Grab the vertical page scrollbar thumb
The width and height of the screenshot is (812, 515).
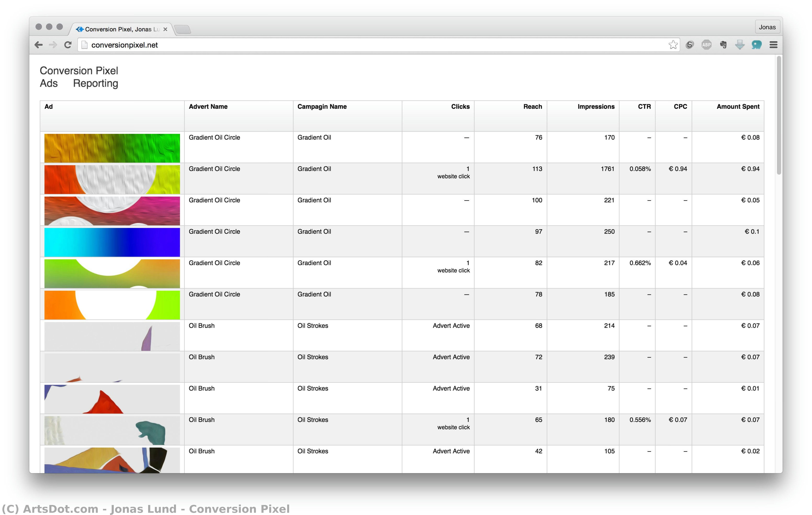point(779,115)
